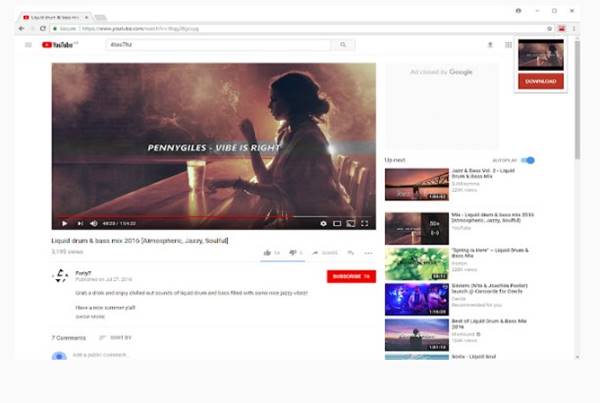Viewport: 600px width, 403px height.
Task: Cast the video with the cast icon
Action: 351,224
